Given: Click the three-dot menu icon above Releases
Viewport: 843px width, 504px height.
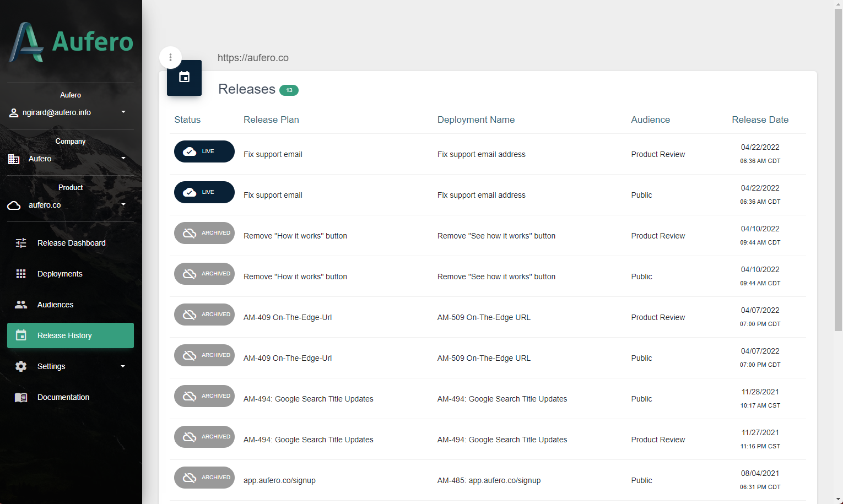Looking at the screenshot, I should (x=170, y=57).
